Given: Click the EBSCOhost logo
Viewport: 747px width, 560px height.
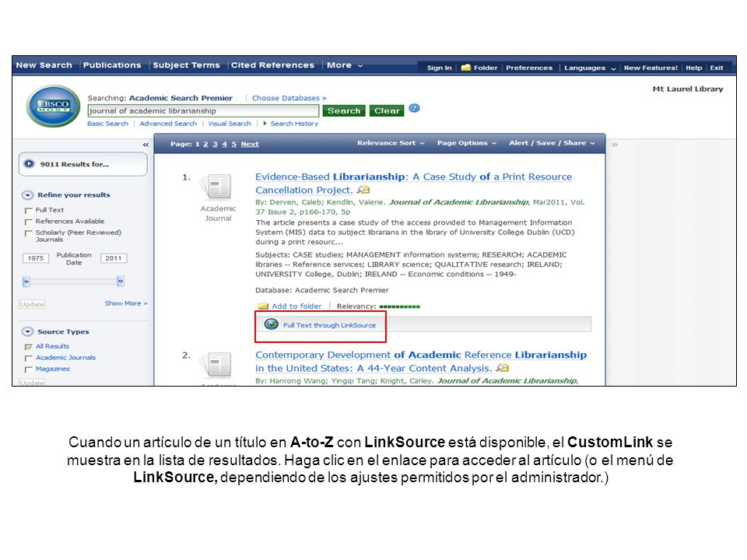Looking at the screenshot, I should pyautogui.click(x=54, y=106).
